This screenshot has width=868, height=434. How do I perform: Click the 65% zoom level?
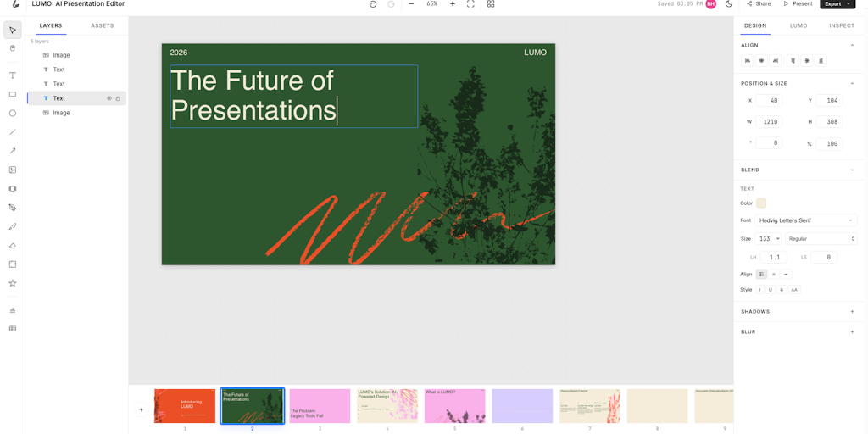coord(431,4)
